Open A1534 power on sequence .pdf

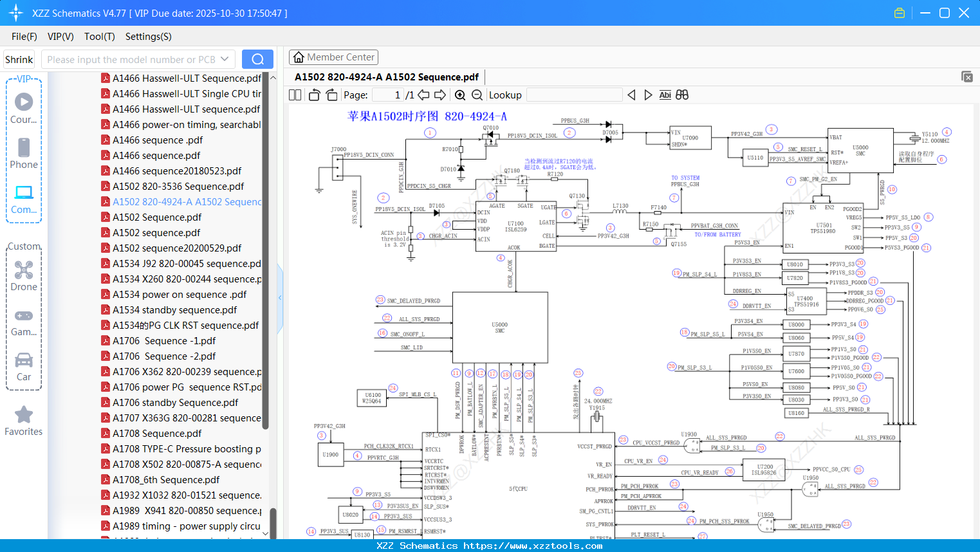click(174, 295)
